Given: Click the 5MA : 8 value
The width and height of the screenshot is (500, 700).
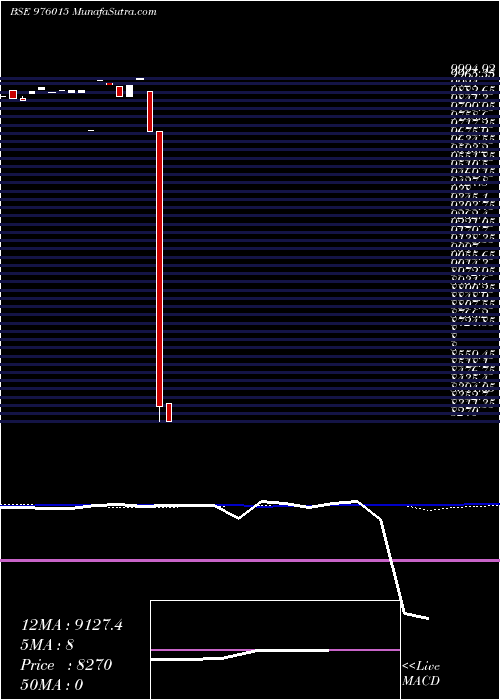Looking at the screenshot, I should [x=47, y=645].
